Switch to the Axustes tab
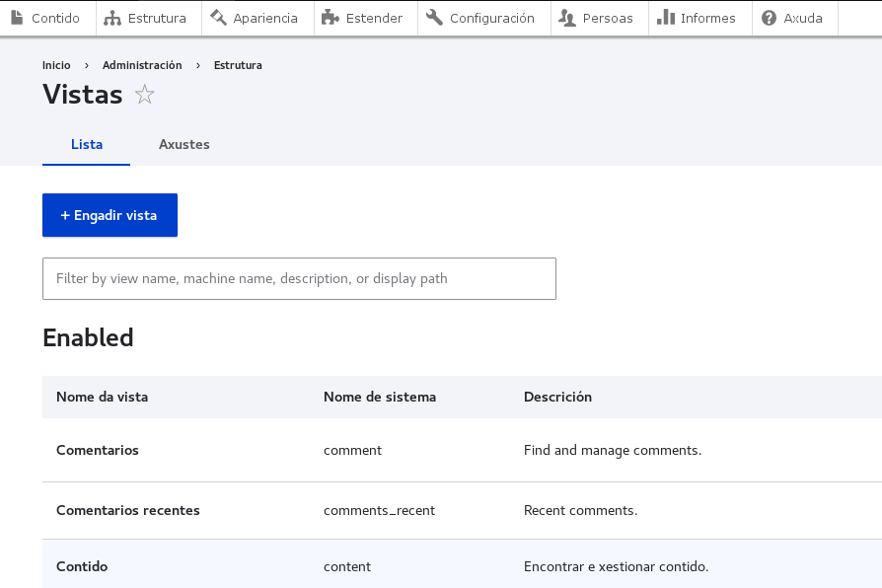Viewport: 882px width, 588px height. click(184, 144)
